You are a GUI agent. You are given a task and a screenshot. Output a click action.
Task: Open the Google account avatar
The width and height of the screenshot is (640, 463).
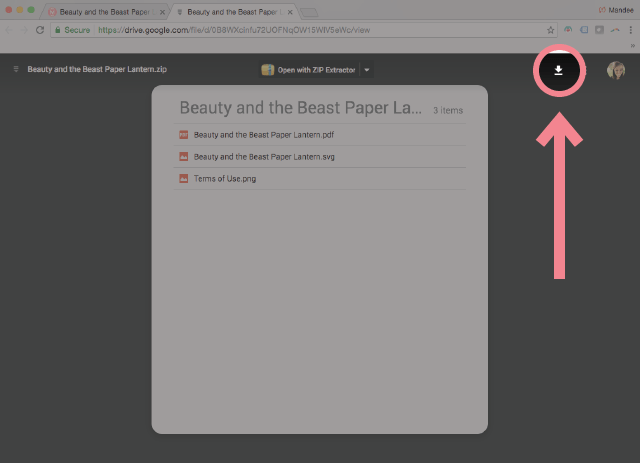pyautogui.click(x=616, y=70)
